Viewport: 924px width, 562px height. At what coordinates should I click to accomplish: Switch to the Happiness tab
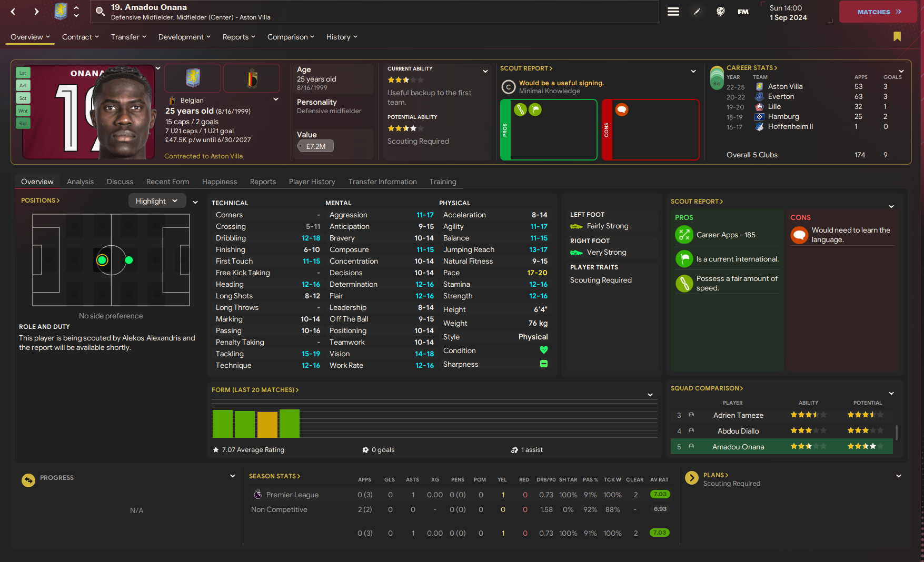click(x=219, y=182)
